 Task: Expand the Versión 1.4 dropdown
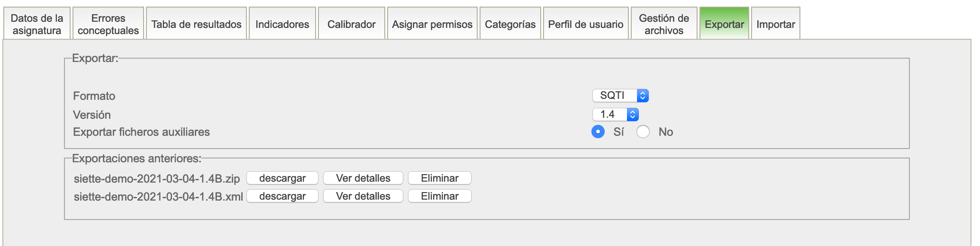615,114
